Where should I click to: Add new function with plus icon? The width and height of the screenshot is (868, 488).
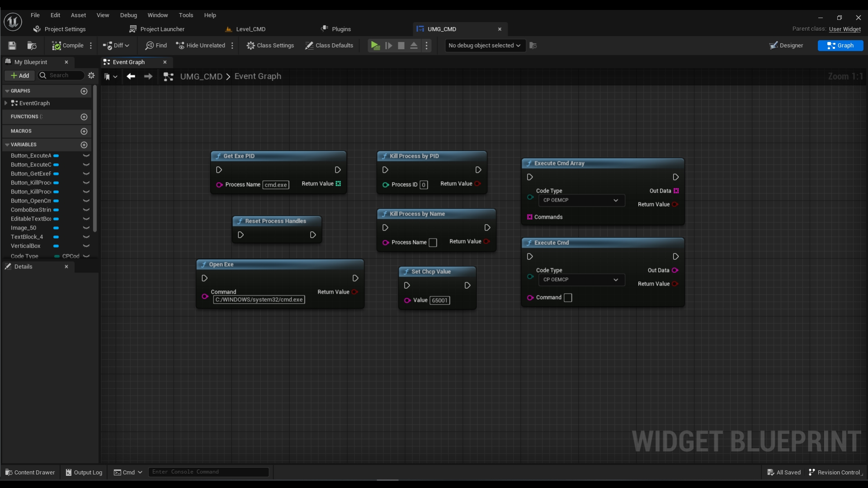click(x=84, y=117)
